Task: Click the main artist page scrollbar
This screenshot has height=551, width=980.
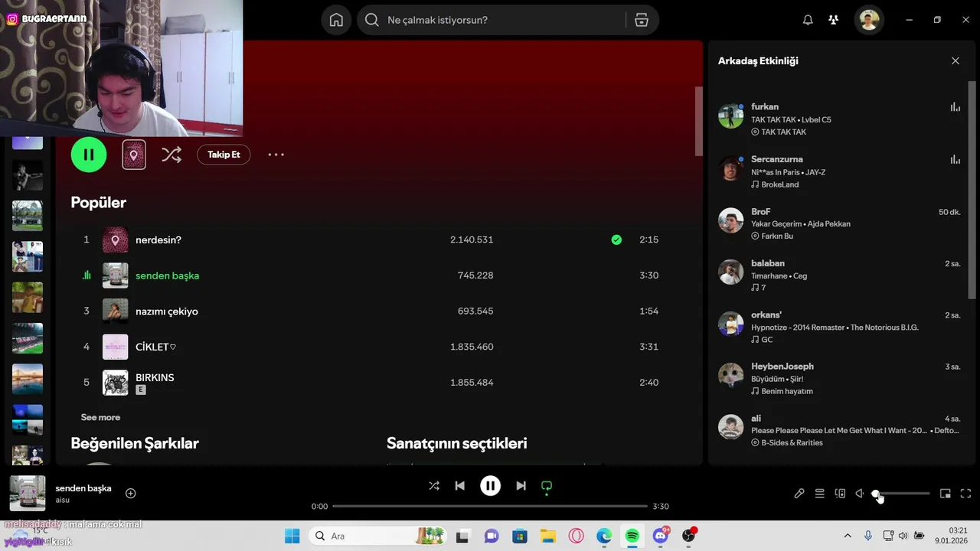Action: point(698,121)
